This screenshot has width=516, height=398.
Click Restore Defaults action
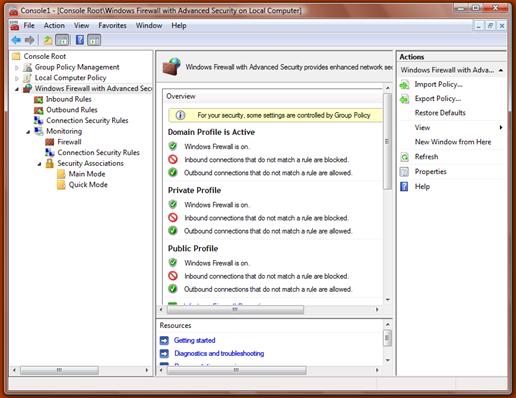click(440, 113)
